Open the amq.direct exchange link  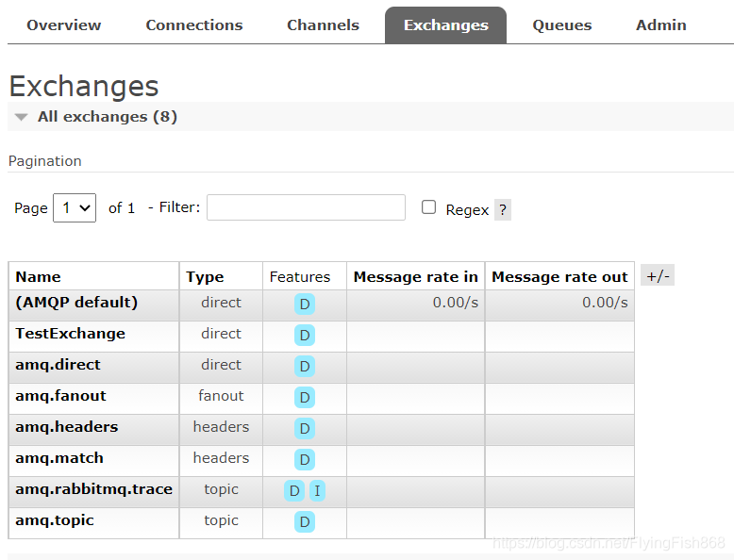click(x=58, y=365)
